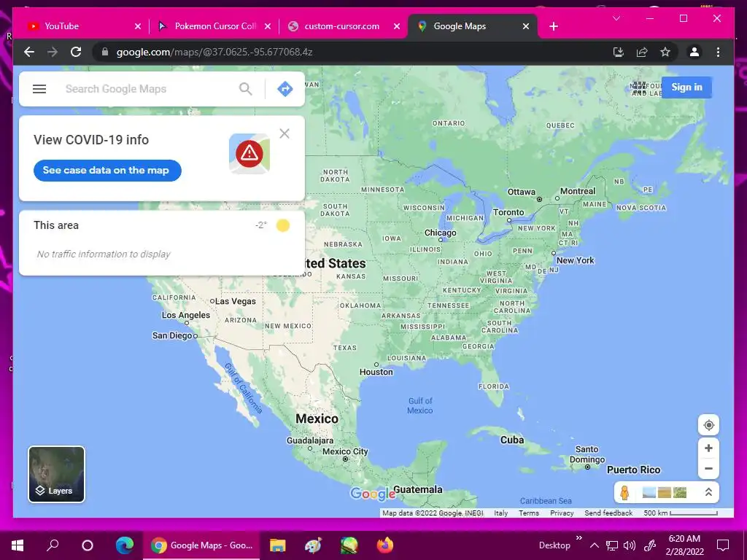The image size is (747, 560).
Task: Open the Layers satellite thumbnail
Action: coord(57,474)
